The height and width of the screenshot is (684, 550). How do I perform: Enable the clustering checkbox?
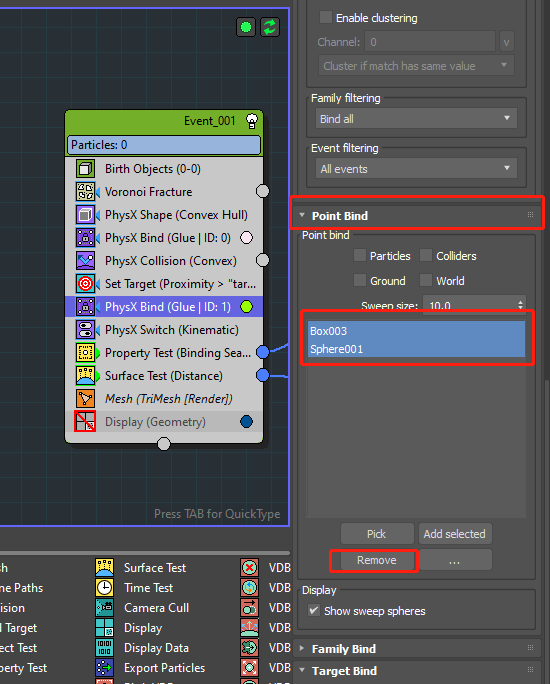click(x=325, y=17)
